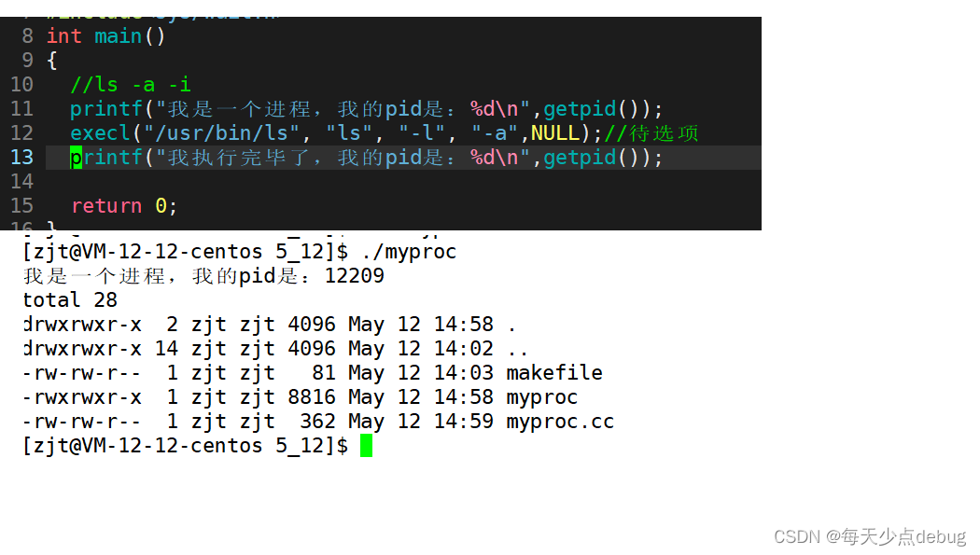Click the 'myproc' executable name in listing
This screenshot has height=555, width=980.
point(542,397)
